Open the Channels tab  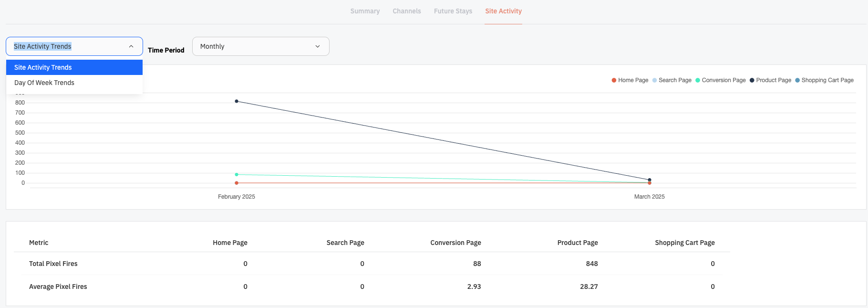coord(407,11)
